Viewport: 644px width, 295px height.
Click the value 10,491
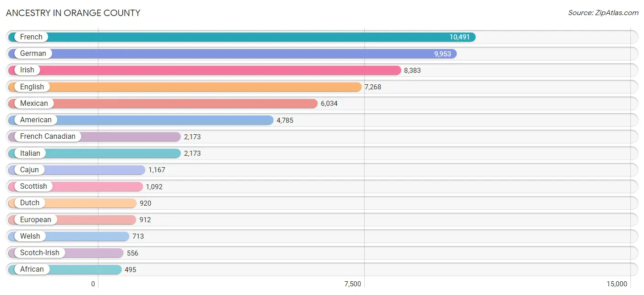(459, 37)
